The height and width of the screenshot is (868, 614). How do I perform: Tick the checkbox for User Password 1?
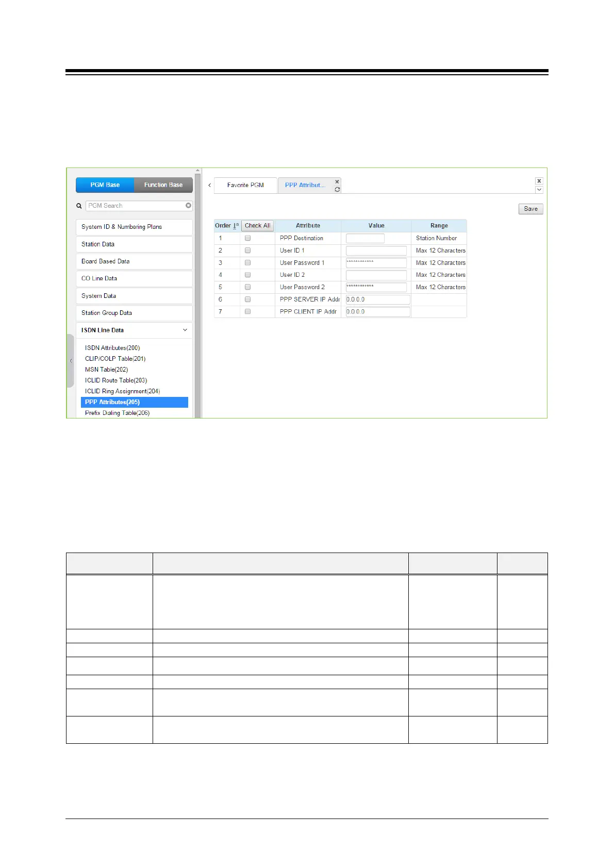(248, 263)
